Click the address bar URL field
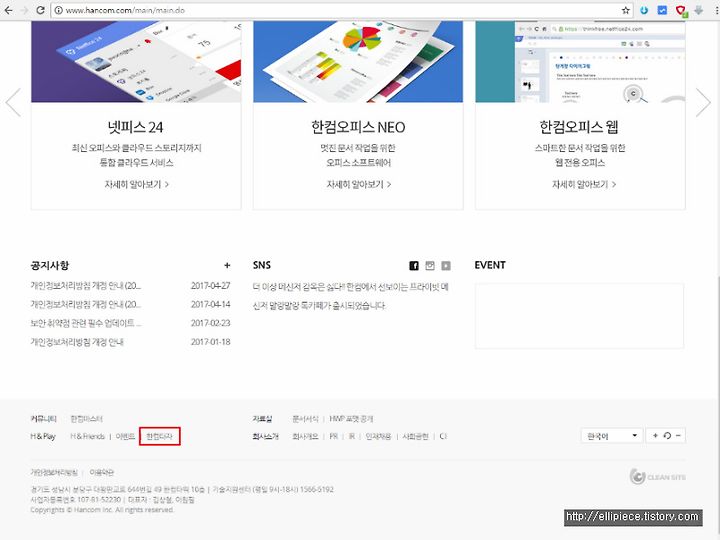This screenshot has height=540, width=720. click(x=340, y=10)
